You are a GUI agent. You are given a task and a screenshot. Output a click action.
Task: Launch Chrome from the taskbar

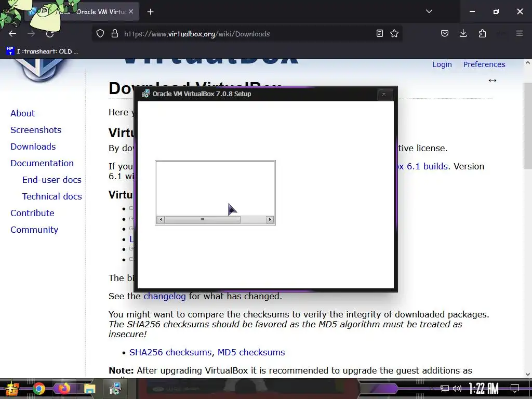pyautogui.click(x=38, y=389)
